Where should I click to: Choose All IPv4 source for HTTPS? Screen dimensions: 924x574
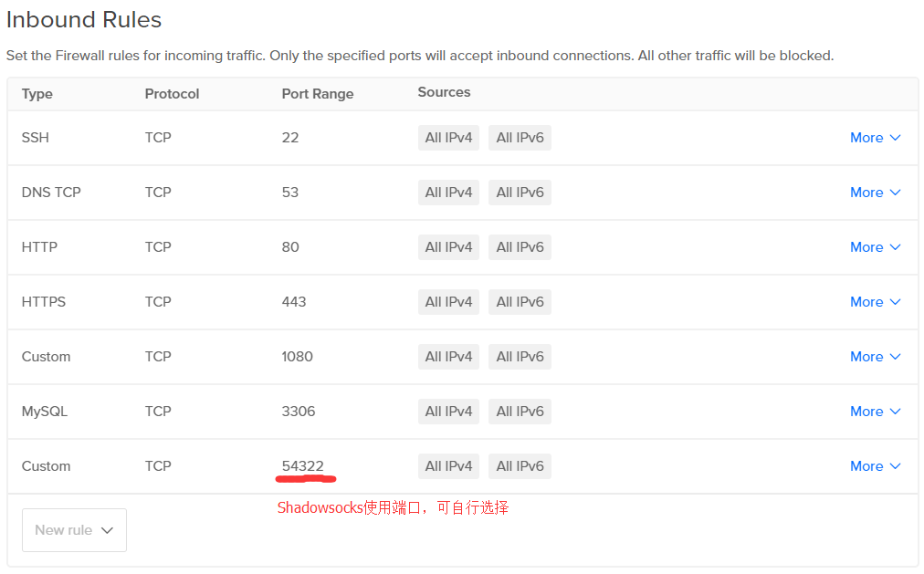(x=448, y=302)
